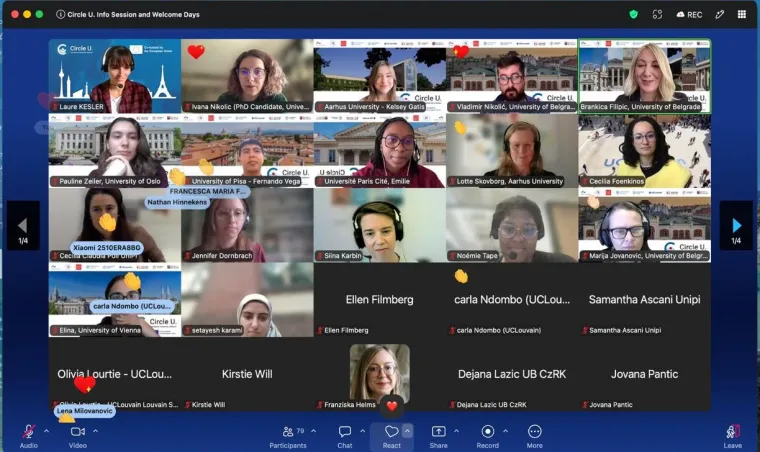760x452 pixels.
Task: Expand the chevron next to Share
Action: (456, 431)
